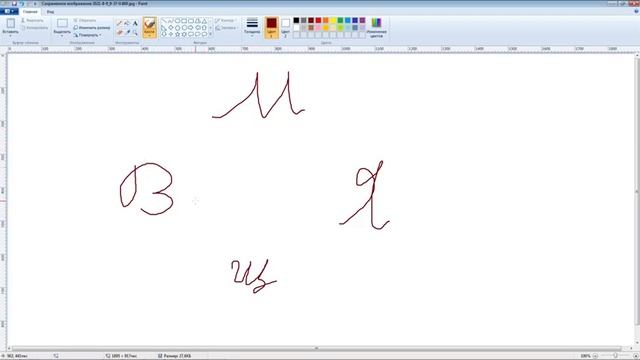Switch to the Home (Главная) ribbon tab
This screenshot has height=360, width=640.
30,12
